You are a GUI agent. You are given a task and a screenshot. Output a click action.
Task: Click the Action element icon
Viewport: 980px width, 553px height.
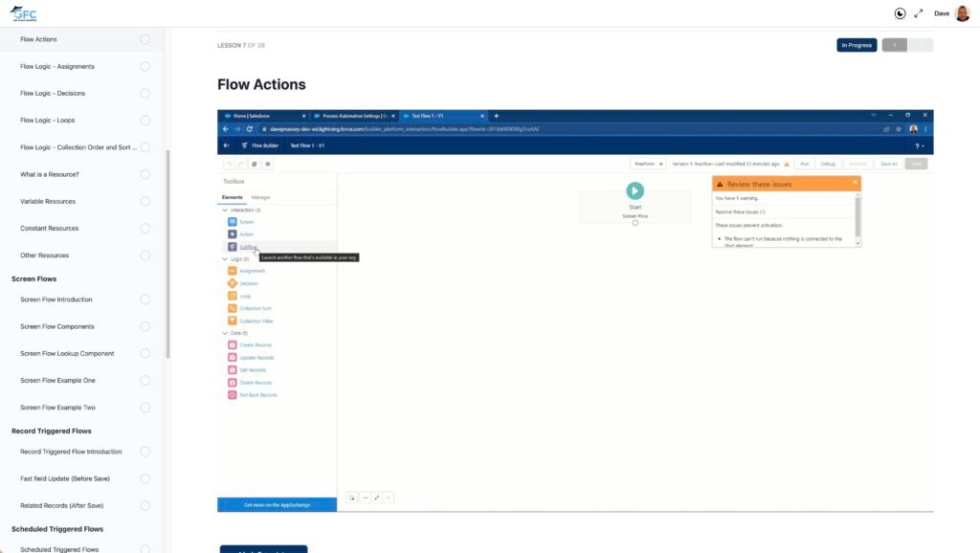(232, 233)
